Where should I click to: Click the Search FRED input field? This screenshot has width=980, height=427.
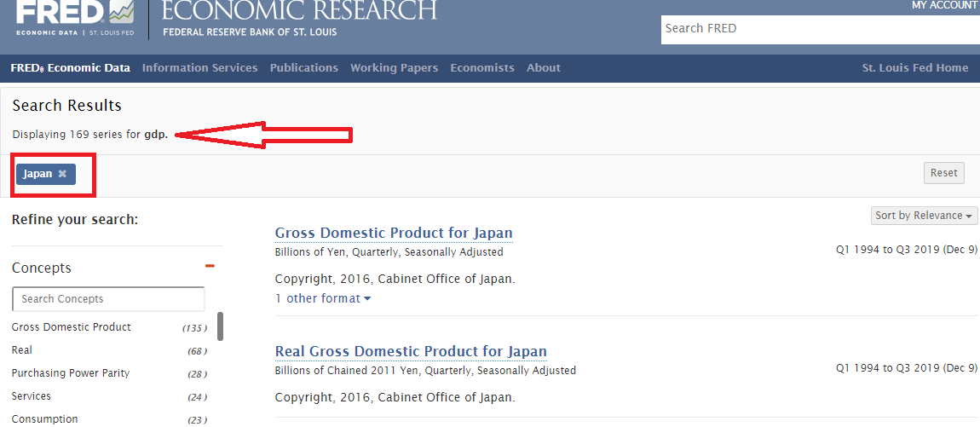point(818,29)
